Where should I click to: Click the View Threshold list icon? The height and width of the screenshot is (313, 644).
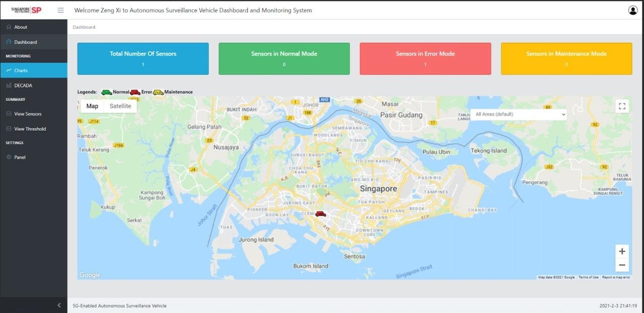[x=9, y=129]
